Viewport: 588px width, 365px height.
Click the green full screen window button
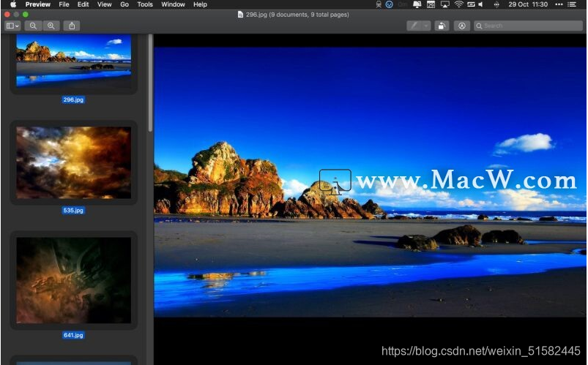[x=25, y=14]
